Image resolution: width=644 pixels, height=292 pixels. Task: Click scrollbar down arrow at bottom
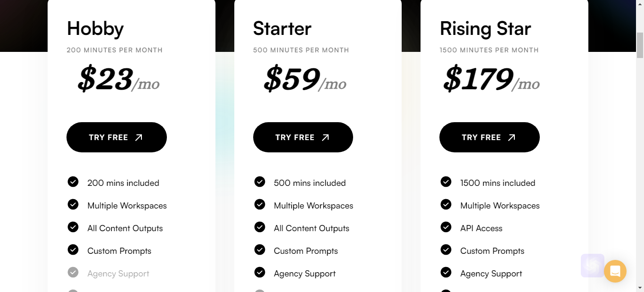click(640, 287)
